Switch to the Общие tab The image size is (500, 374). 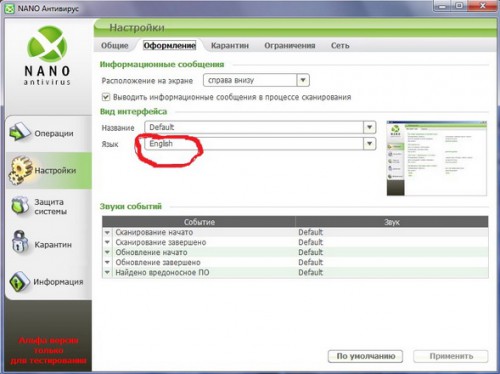click(x=115, y=46)
